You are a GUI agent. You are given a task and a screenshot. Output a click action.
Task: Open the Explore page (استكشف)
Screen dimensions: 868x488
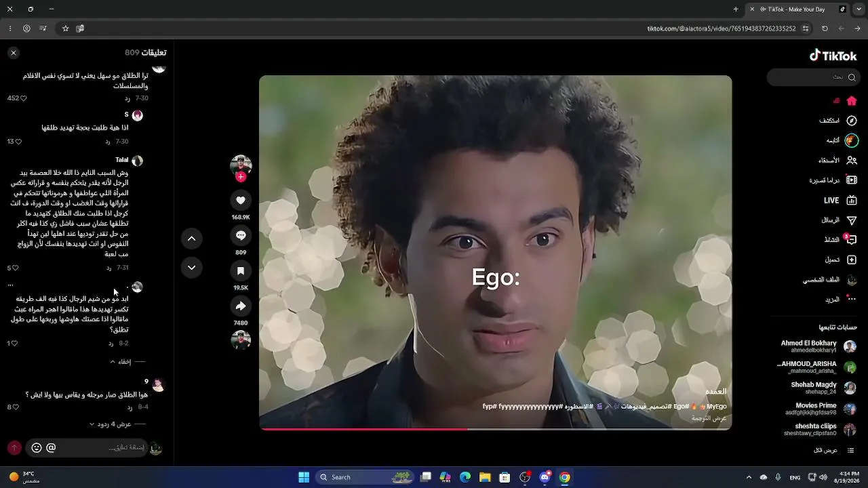pyautogui.click(x=838, y=121)
